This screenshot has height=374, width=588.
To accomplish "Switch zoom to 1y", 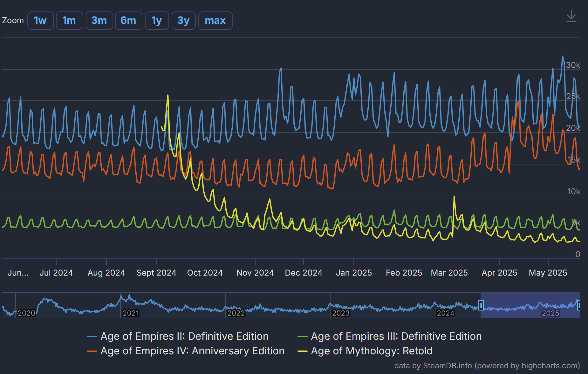I will 157,21.
